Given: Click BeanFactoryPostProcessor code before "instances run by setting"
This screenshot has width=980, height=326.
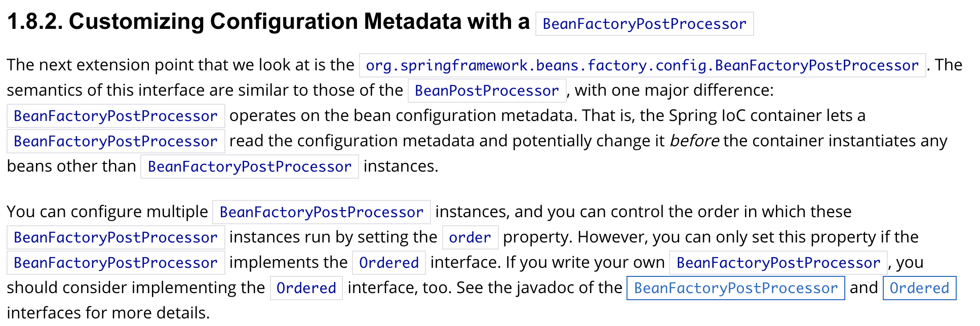Looking at the screenshot, I should 115,237.
